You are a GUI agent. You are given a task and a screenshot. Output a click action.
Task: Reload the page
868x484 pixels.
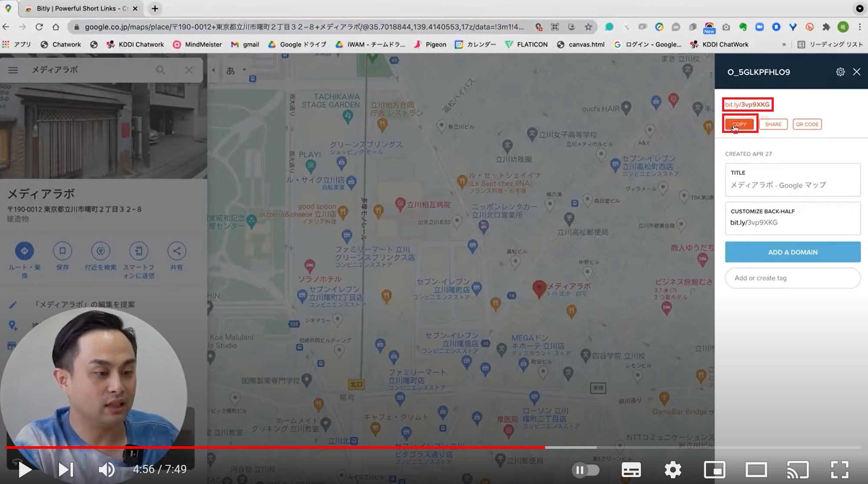pos(39,27)
